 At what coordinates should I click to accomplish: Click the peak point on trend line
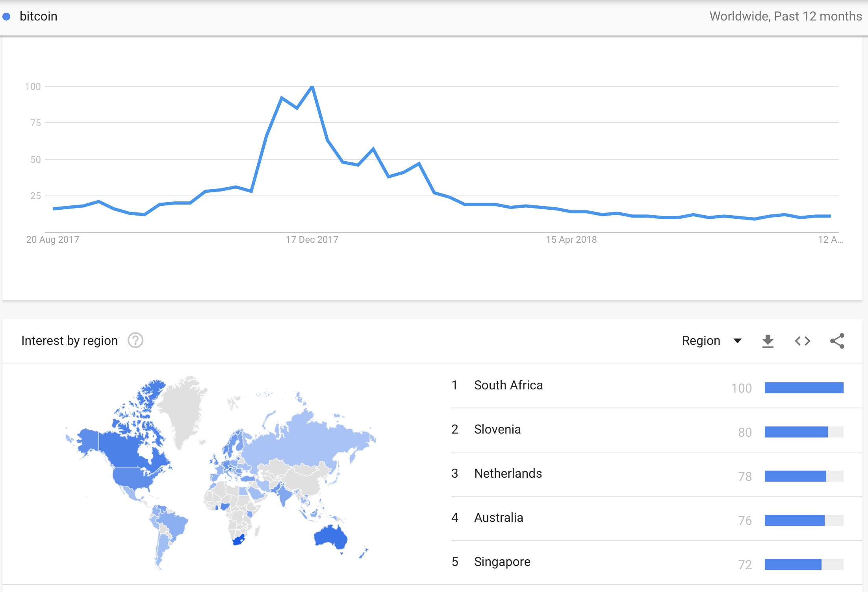(x=312, y=87)
